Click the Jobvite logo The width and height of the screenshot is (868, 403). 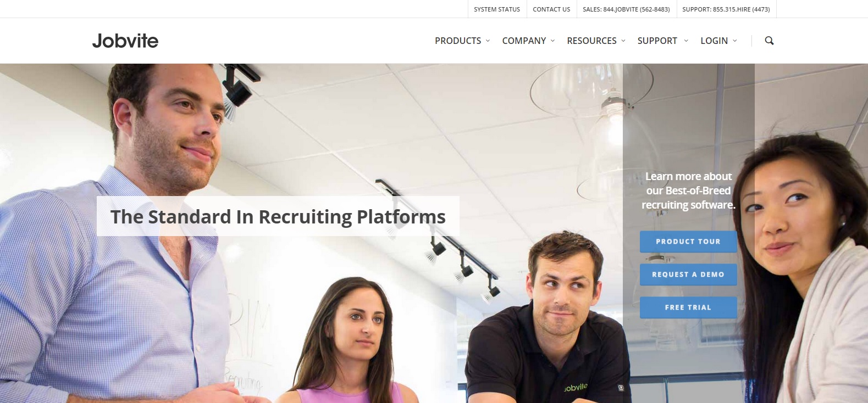(x=125, y=41)
